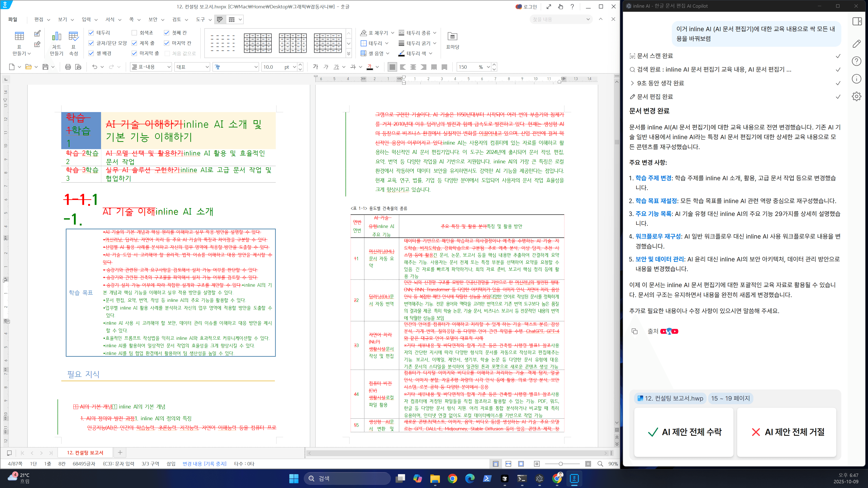Open the 파일 menu

[x=13, y=19]
